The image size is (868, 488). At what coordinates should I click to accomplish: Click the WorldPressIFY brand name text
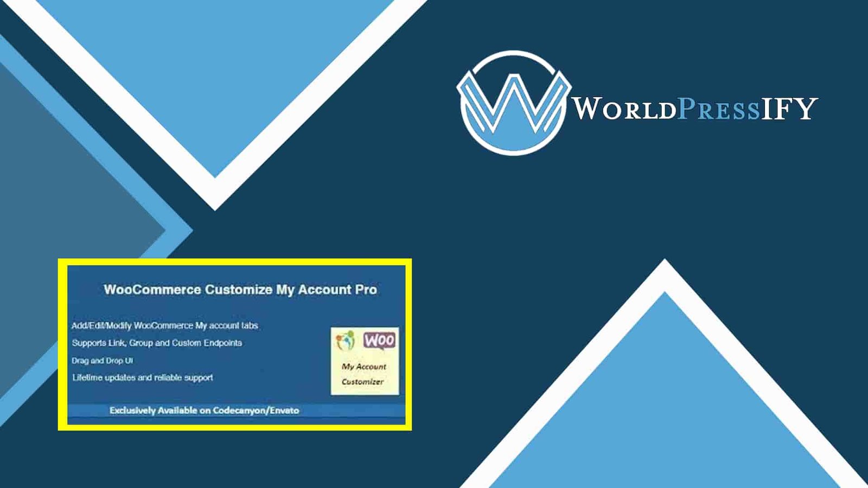[x=695, y=108]
